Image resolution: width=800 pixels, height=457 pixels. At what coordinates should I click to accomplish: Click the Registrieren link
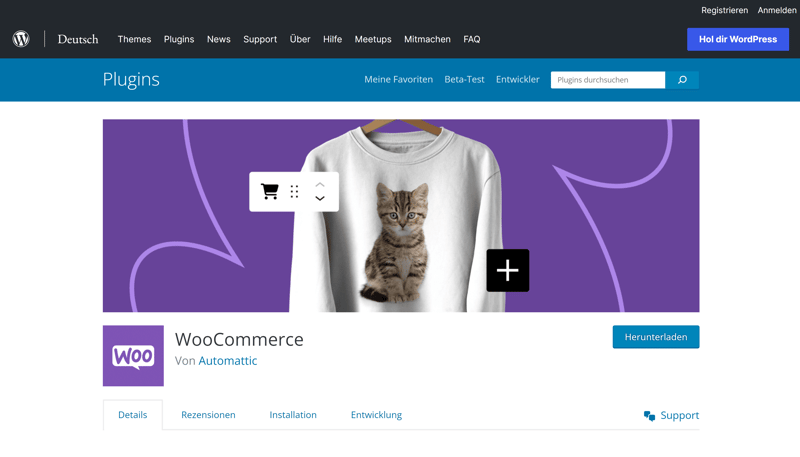[x=724, y=10]
